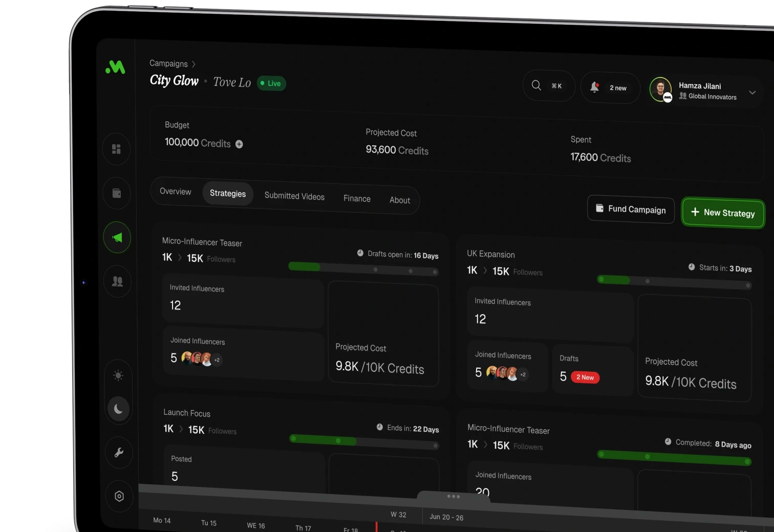Image resolution: width=774 pixels, height=532 pixels.
Task: Open the wallet icon in sidebar
Action: click(117, 193)
